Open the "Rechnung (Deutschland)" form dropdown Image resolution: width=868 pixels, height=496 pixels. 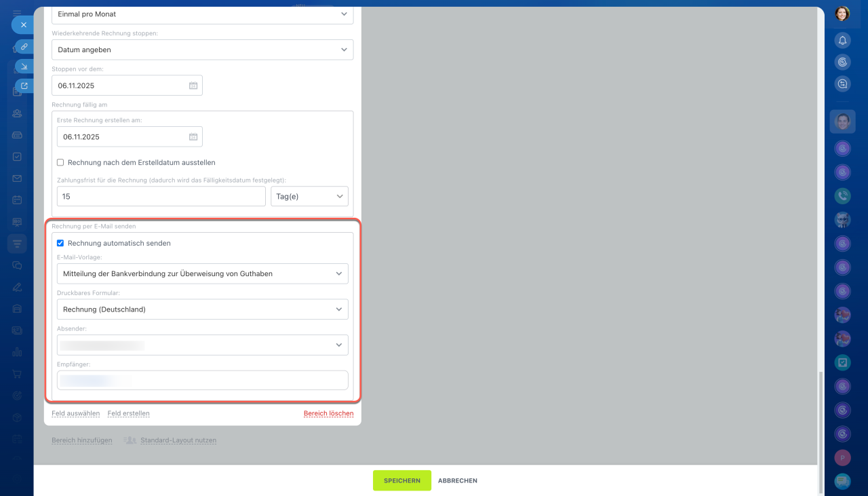click(203, 309)
